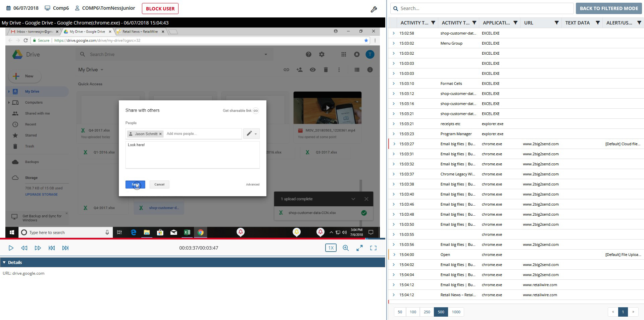The image size is (644, 320).
Task: Open Shared with me in Drive
Action: 37,113
